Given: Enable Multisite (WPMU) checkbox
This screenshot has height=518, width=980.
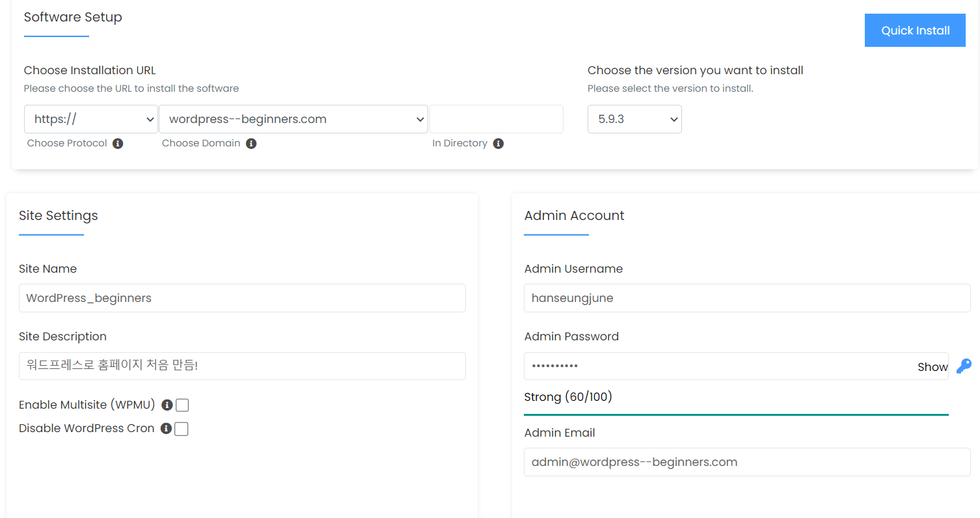Looking at the screenshot, I should click(x=182, y=405).
